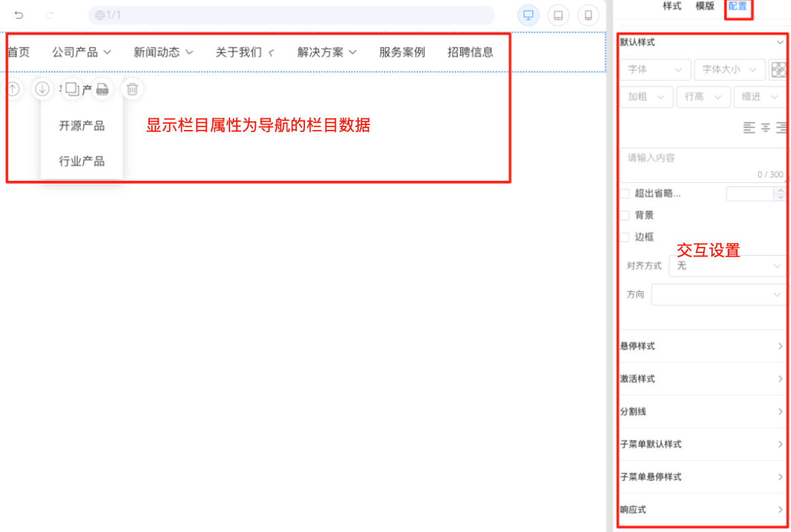This screenshot has height=532, width=791.
Task: Check the 边框 option
Action: point(625,237)
